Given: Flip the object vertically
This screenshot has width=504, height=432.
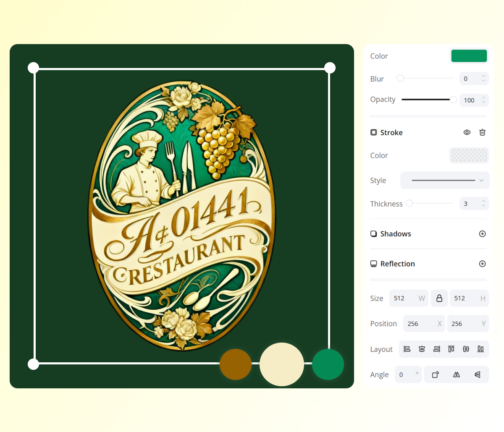Looking at the screenshot, I should click(478, 375).
